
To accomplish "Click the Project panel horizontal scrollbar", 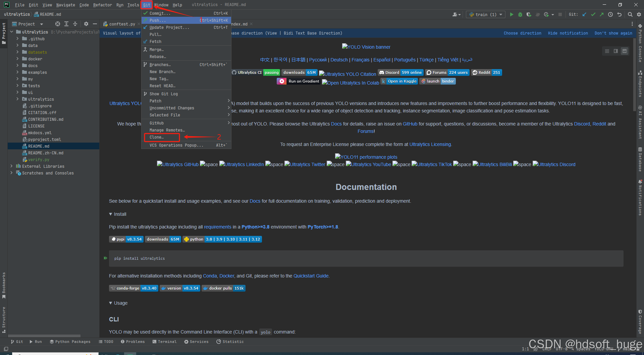I will 44,336.
